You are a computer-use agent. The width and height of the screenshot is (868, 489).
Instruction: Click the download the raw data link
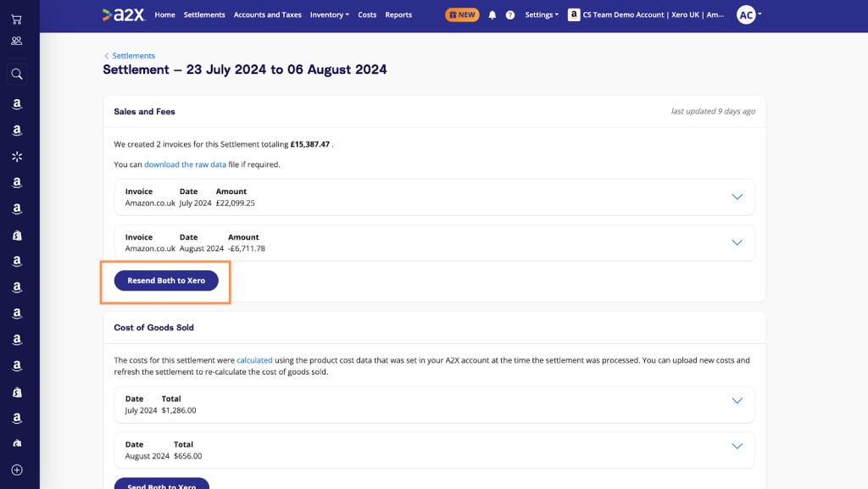click(185, 164)
